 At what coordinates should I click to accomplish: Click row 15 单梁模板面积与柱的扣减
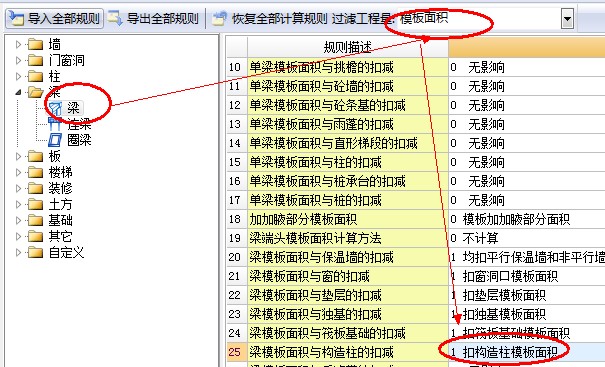pyautogui.click(x=348, y=162)
